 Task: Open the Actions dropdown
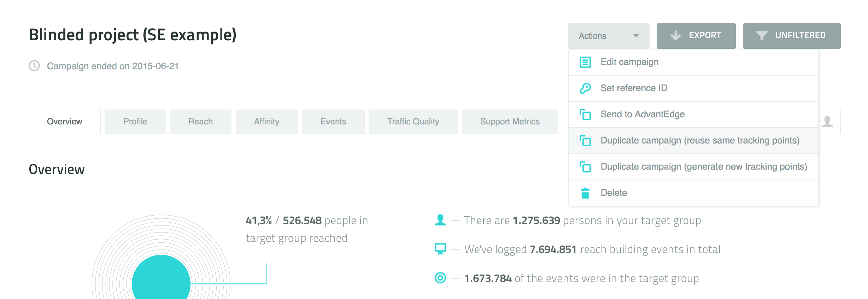[x=609, y=36]
